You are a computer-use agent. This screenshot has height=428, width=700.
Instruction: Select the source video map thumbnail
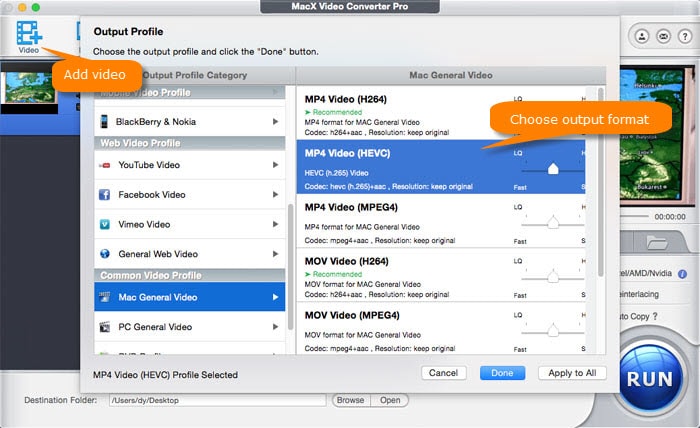29,87
